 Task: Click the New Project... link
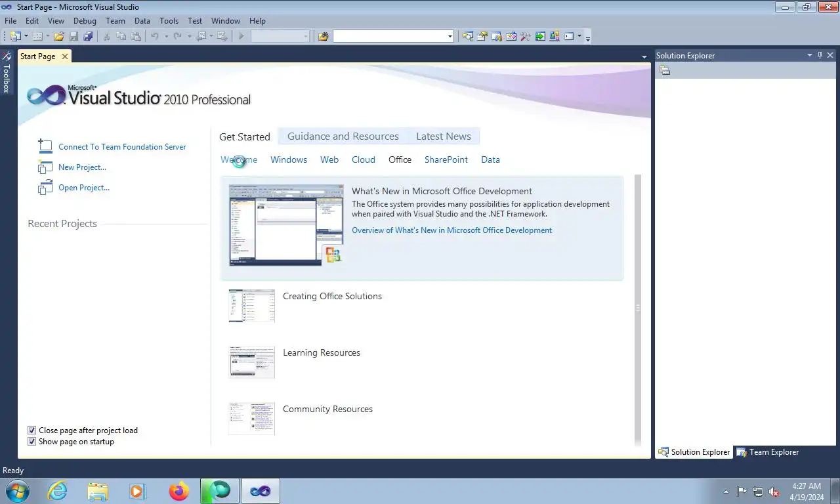tap(82, 167)
